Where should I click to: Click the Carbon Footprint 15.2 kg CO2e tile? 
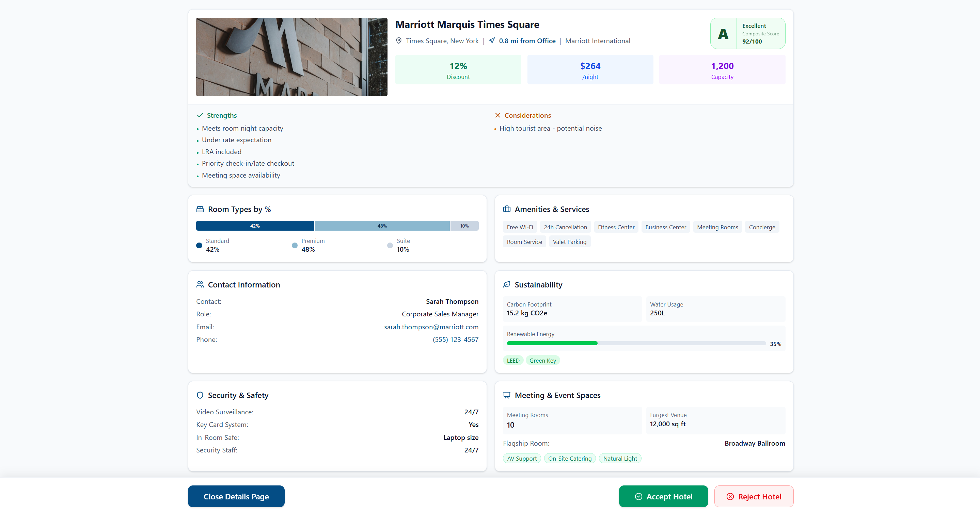click(572, 309)
